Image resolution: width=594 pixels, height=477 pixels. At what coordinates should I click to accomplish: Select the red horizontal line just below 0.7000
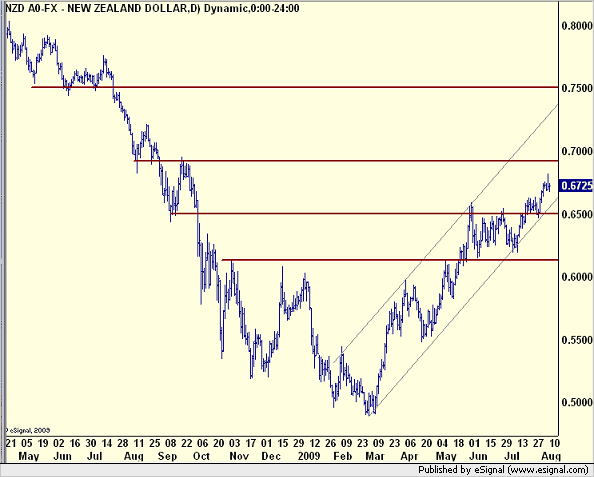point(346,161)
